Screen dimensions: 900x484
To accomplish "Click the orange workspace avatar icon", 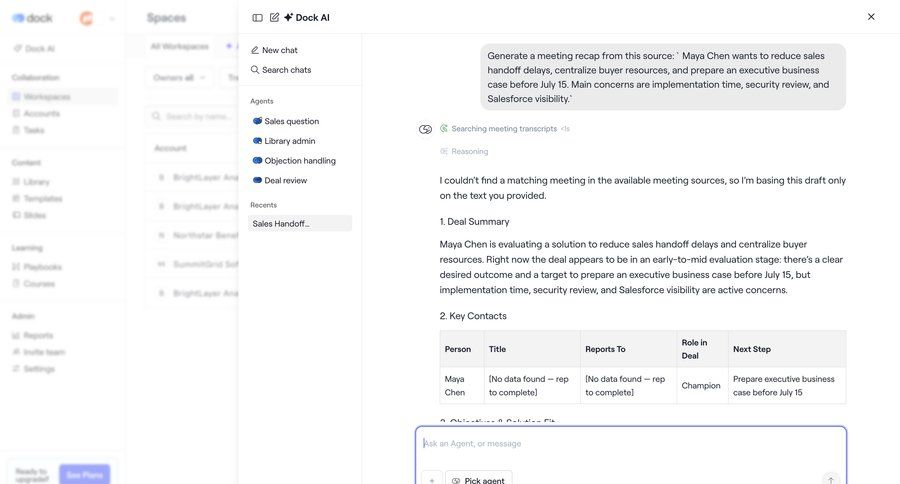I will pos(86,18).
